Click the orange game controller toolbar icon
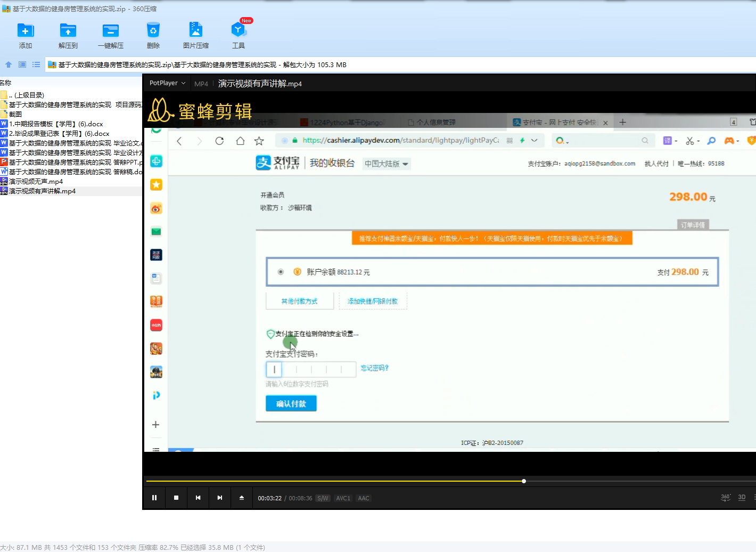 click(729, 141)
